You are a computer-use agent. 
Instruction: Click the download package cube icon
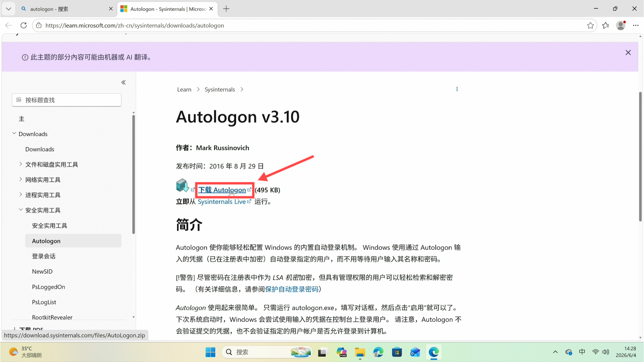click(x=182, y=186)
